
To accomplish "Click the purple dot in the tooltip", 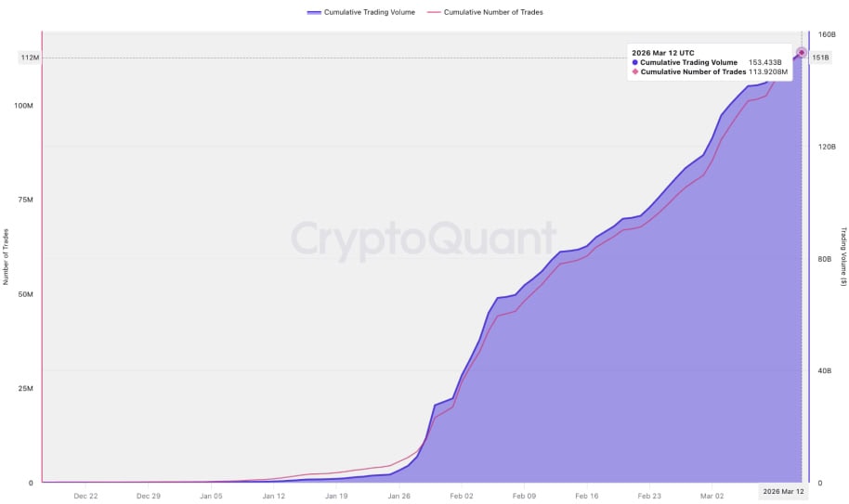I will point(635,62).
